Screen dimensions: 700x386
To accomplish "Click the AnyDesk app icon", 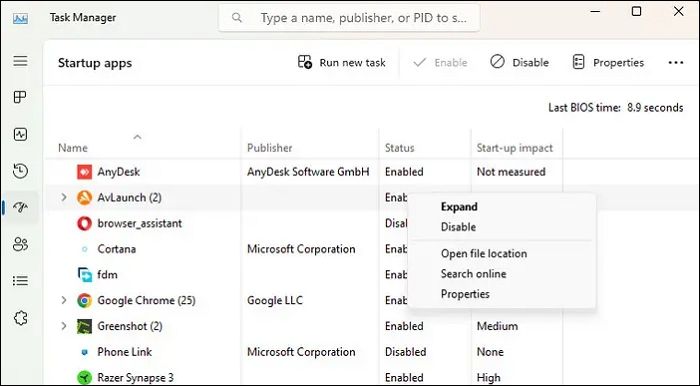I will point(84,172).
